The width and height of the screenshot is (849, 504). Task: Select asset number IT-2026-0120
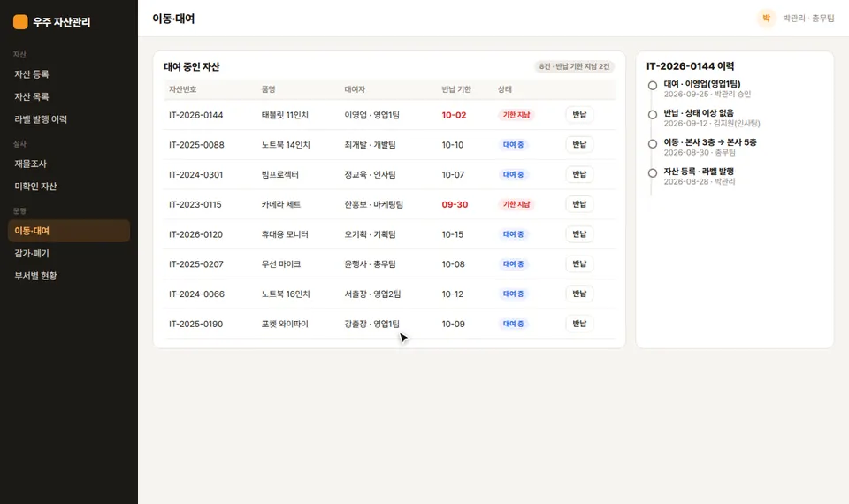coord(196,234)
